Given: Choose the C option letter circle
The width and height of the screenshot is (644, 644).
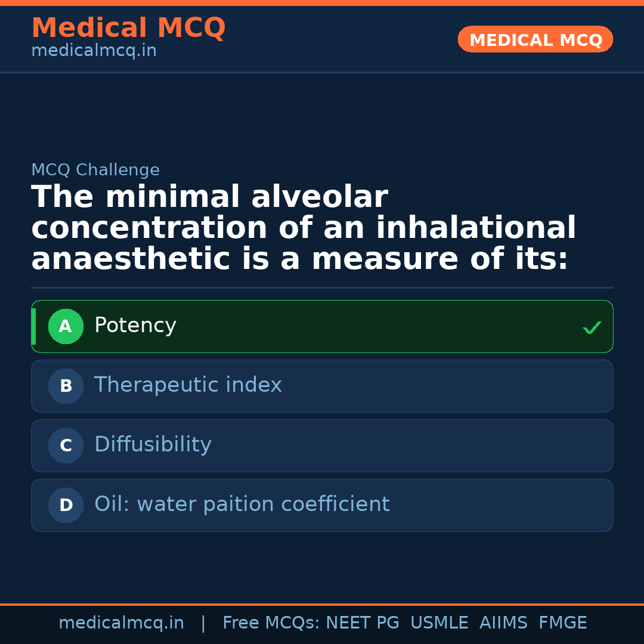Looking at the screenshot, I should (x=66, y=445).
